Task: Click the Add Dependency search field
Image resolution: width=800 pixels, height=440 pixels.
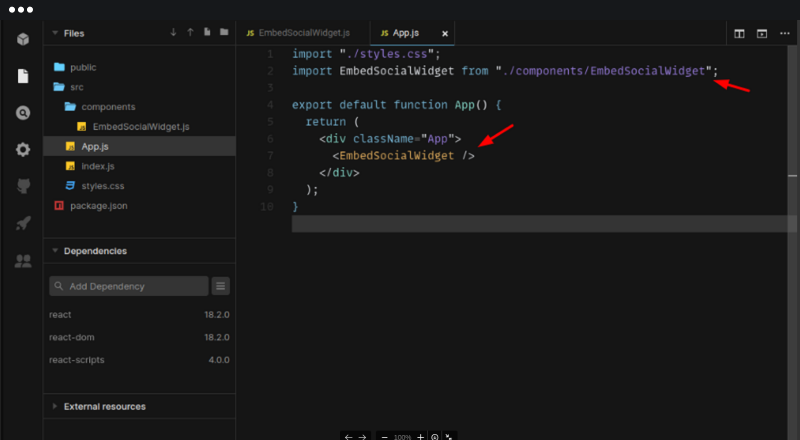Action: click(129, 286)
